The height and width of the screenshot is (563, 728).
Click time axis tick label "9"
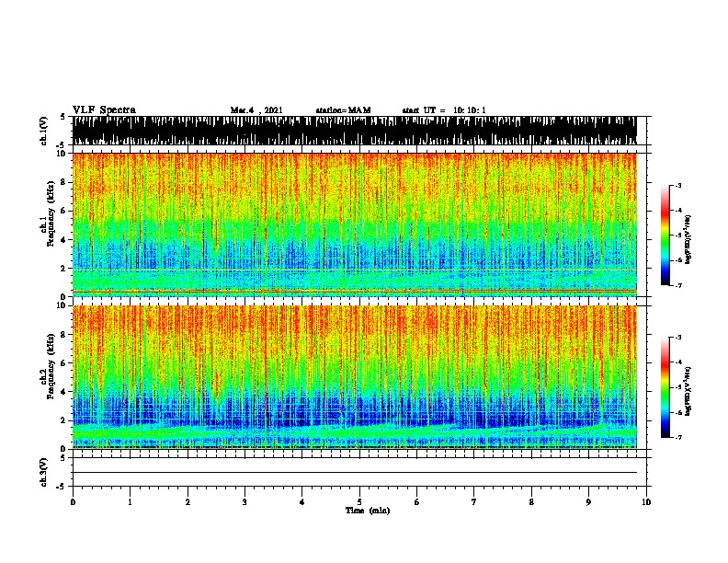click(588, 502)
